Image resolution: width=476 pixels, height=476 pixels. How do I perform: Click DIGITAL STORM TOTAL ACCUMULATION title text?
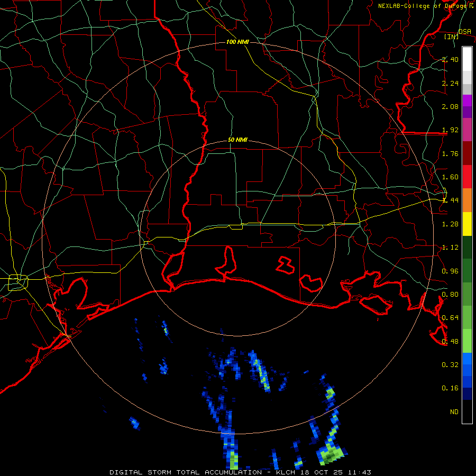186,472
